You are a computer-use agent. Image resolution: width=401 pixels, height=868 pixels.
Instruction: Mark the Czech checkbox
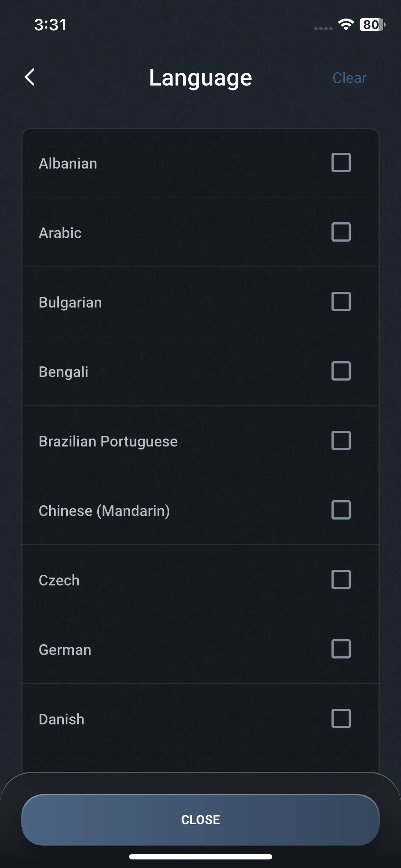click(x=341, y=579)
